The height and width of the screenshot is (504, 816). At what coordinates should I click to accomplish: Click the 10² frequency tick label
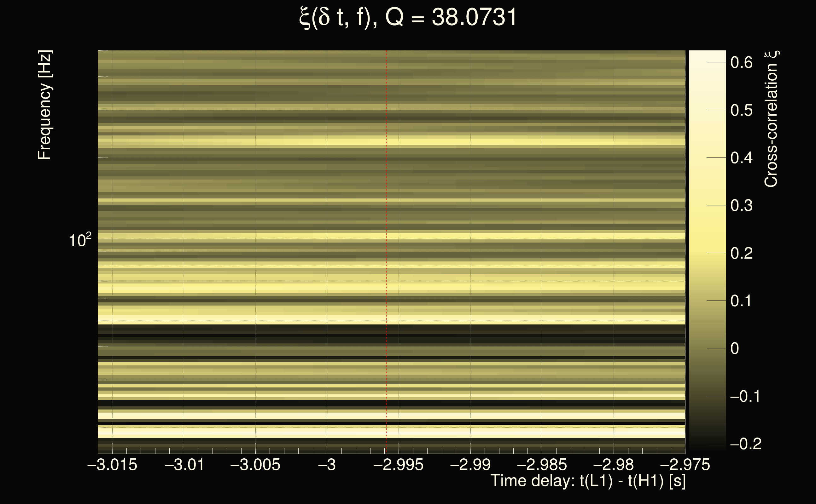pos(80,240)
